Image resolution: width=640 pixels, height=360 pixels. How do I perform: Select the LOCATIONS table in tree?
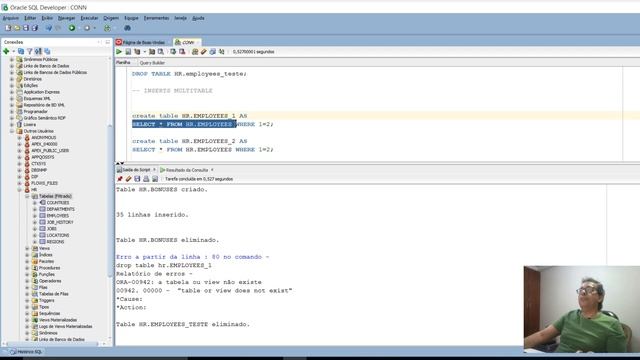pos(58,236)
